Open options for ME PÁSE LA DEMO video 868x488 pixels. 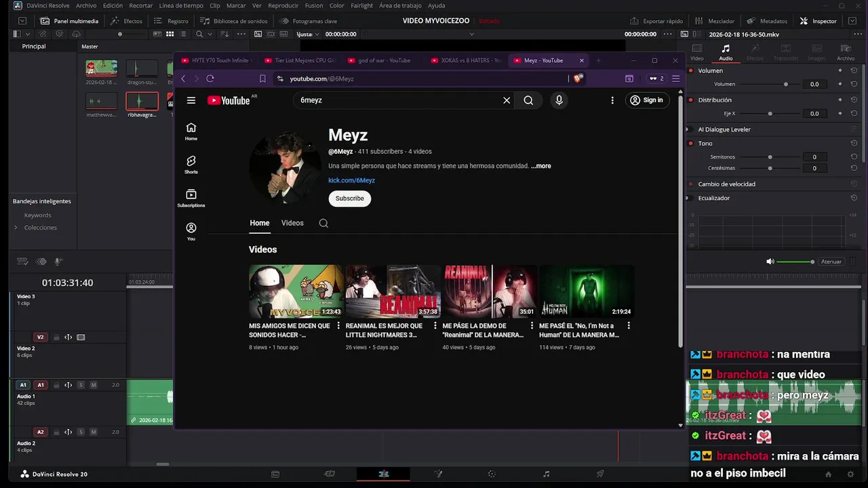point(532,325)
